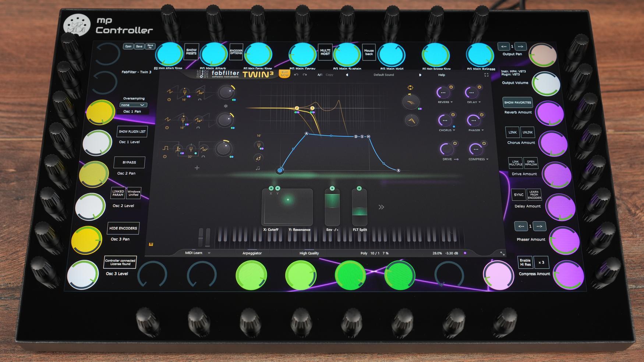Expand the REVERB type dropdown
The width and height of the screenshot is (644, 362).
point(452,102)
